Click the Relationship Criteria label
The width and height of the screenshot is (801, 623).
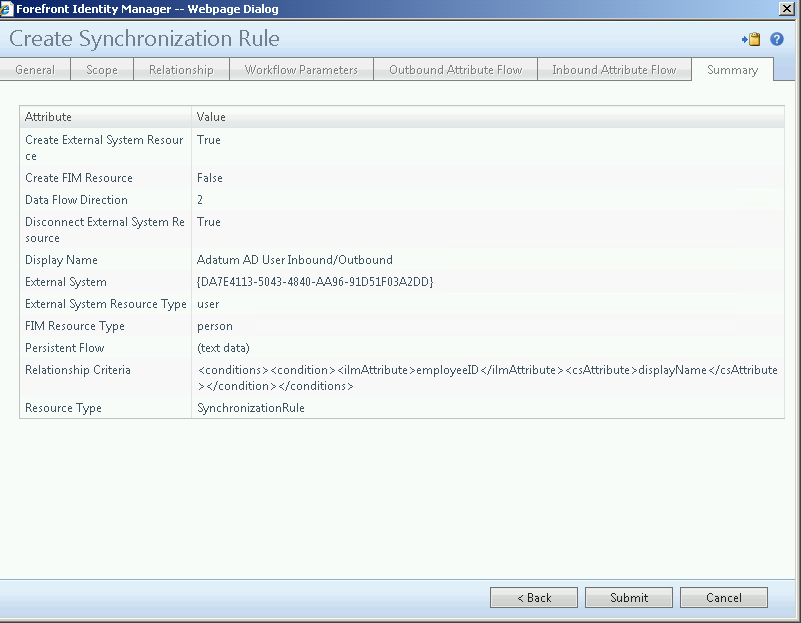pyautogui.click(x=78, y=370)
